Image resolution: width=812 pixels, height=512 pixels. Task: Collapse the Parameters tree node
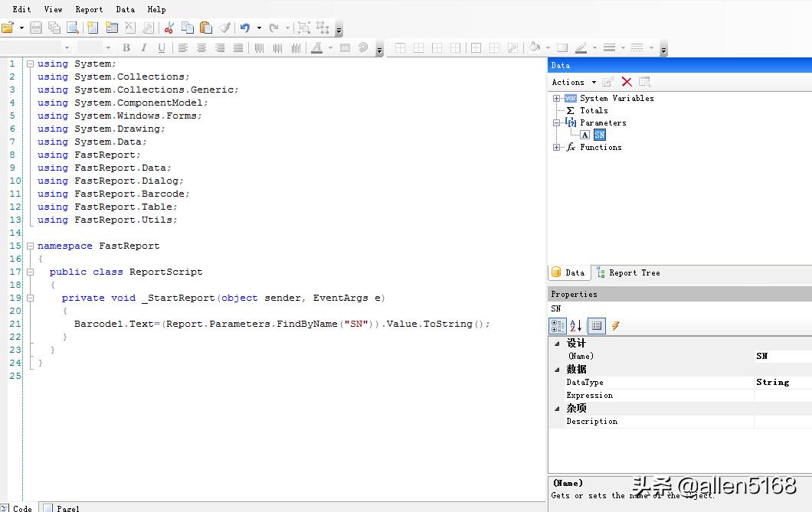pos(556,122)
